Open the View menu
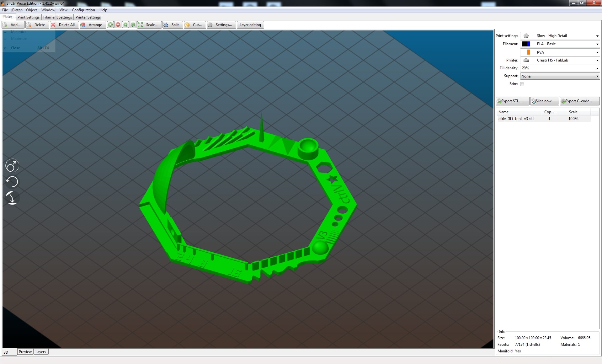The width and height of the screenshot is (602, 364). coord(63,10)
